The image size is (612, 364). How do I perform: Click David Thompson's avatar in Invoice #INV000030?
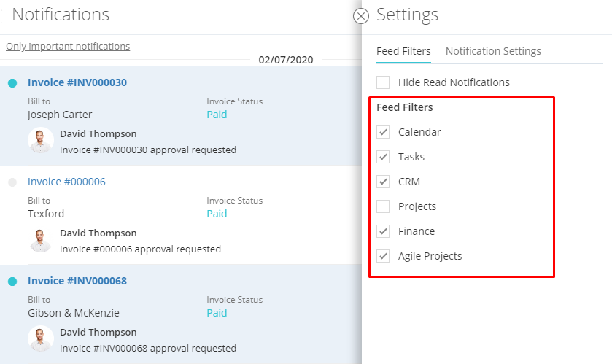coord(41,141)
